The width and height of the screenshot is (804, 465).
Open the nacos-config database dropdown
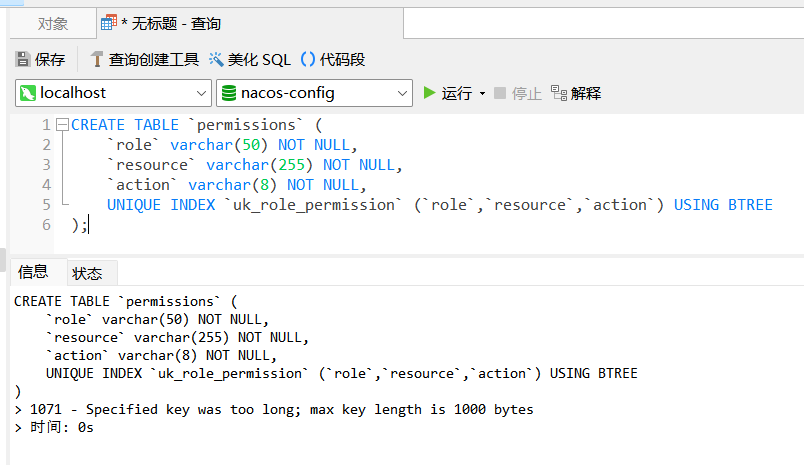pos(402,93)
